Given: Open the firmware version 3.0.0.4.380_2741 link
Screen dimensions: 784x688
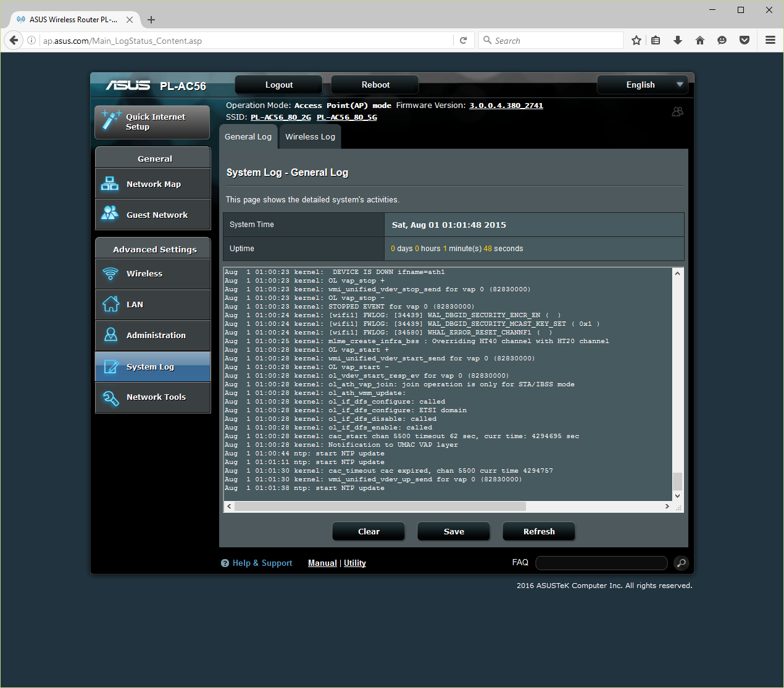Looking at the screenshot, I should click(506, 106).
